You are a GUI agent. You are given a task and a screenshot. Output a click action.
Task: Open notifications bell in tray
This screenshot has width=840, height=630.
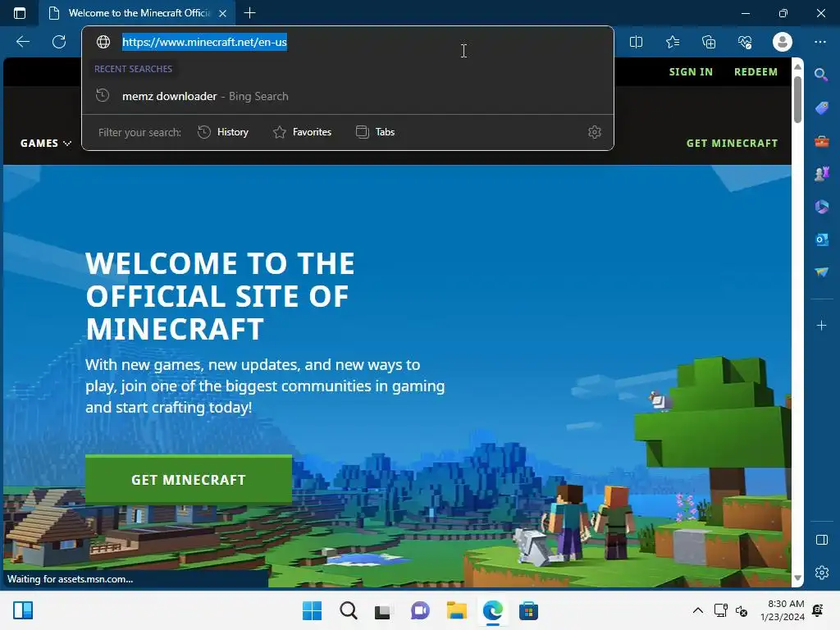click(x=818, y=610)
